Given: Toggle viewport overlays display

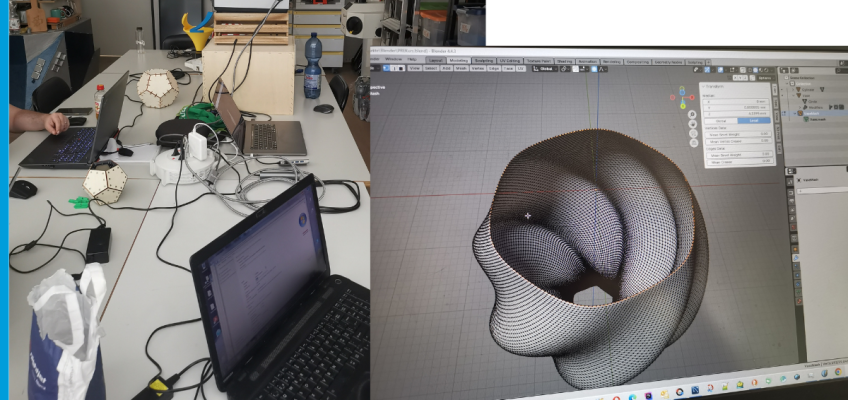Looking at the screenshot, I should pos(720,70).
